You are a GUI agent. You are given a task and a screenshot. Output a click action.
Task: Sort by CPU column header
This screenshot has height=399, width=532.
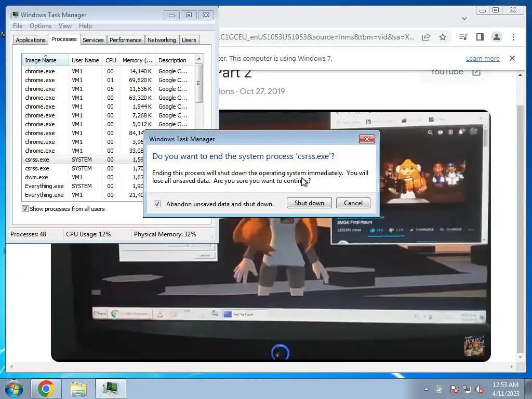click(x=111, y=60)
